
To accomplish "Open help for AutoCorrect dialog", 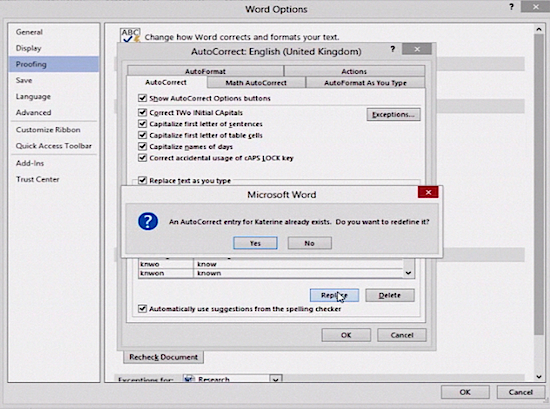I will 393,49.
